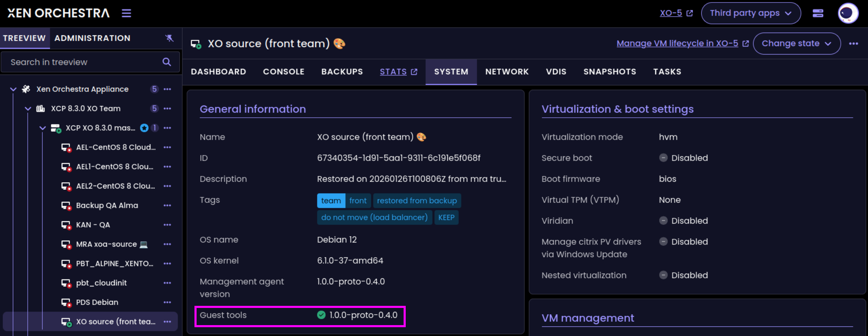Select XCP 8.3.0 XO Team pool
The height and width of the screenshot is (336, 868).
tap(86, 109)
